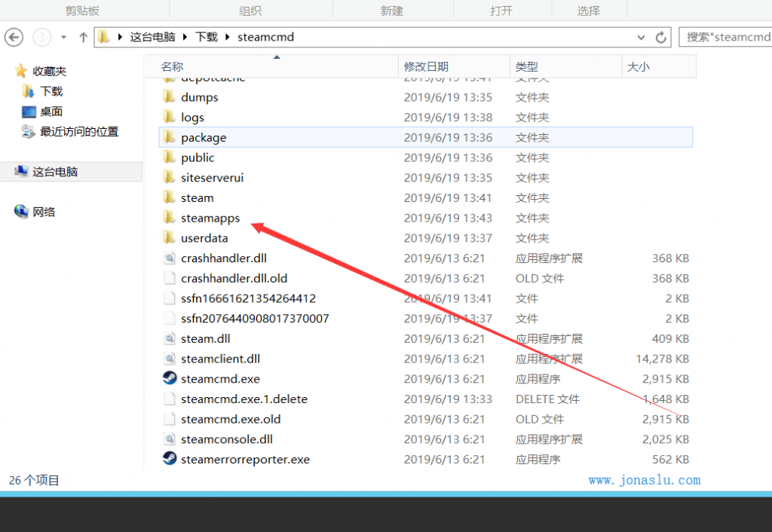The image size is (772, 532).
Task: Select the logs folder icon
Action: coord(169,117)
